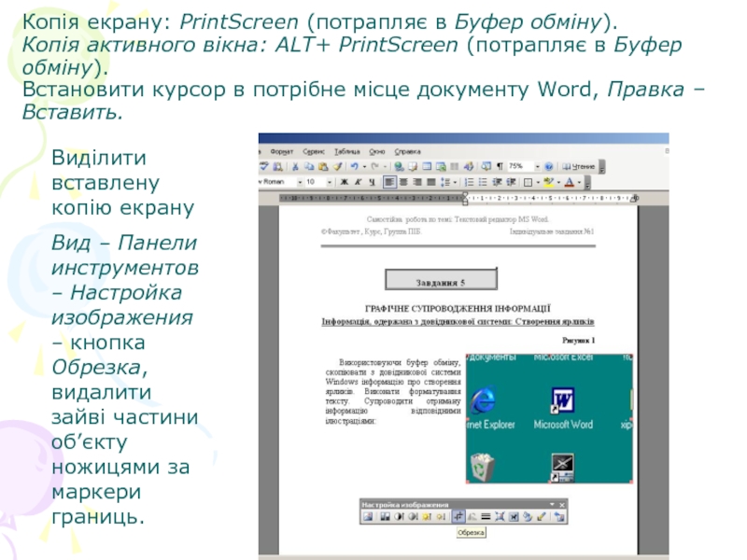Click the Columns icon
The image size is (747, 560).
coord(455,166)
